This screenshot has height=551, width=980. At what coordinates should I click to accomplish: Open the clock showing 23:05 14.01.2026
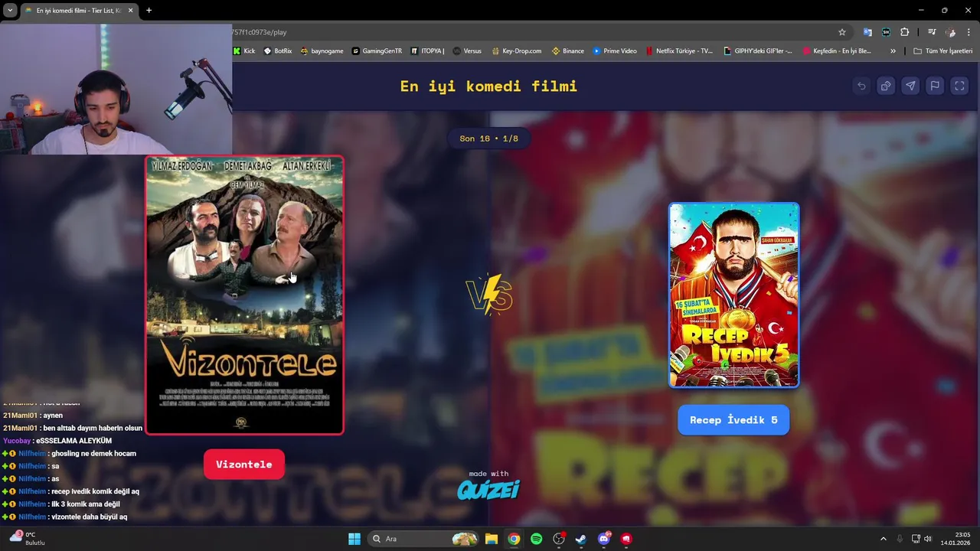pyautogui.click(x=955, y=539)
